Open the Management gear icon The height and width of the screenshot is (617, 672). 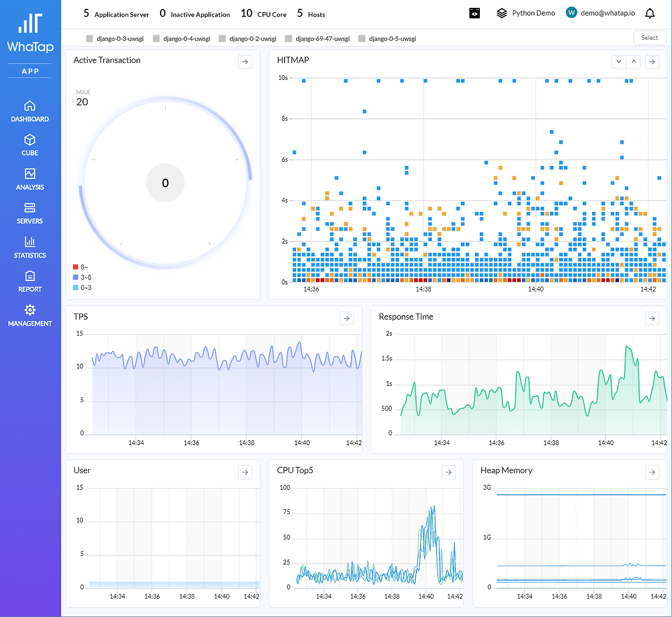(30, 310)
